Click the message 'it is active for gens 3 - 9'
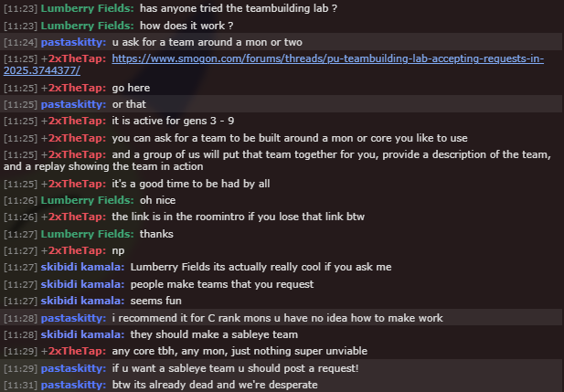This screenshot has height=392, width=564. (173, 121)
